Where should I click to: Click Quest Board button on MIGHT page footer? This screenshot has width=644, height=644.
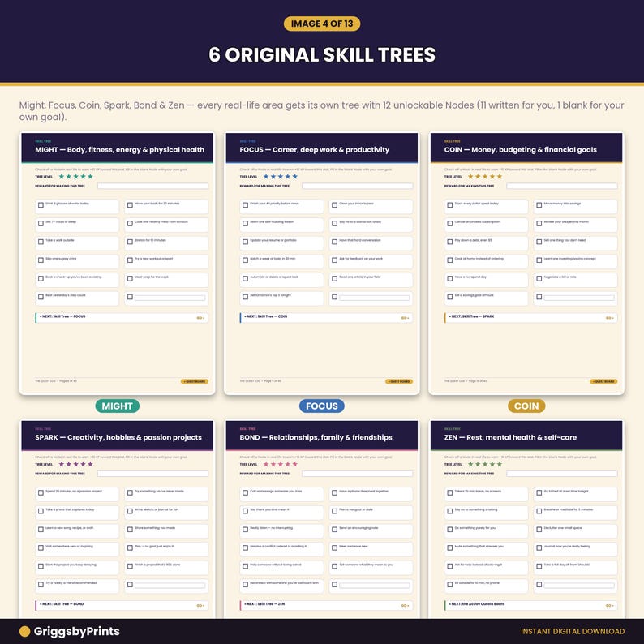[x=195, y=381]
